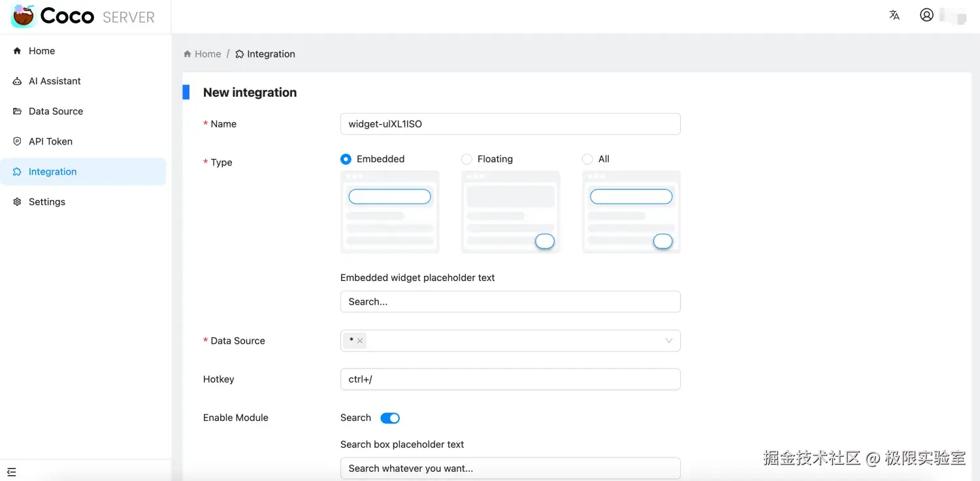Screen dimensions: 980x481
Task: Click the user account avatar icon
Action: tap(926, 15)
